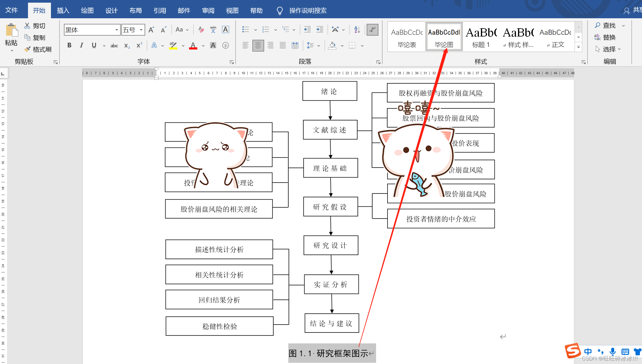642x364 pixels.
Task: Justify paragraph text
Action: (283, 45)
